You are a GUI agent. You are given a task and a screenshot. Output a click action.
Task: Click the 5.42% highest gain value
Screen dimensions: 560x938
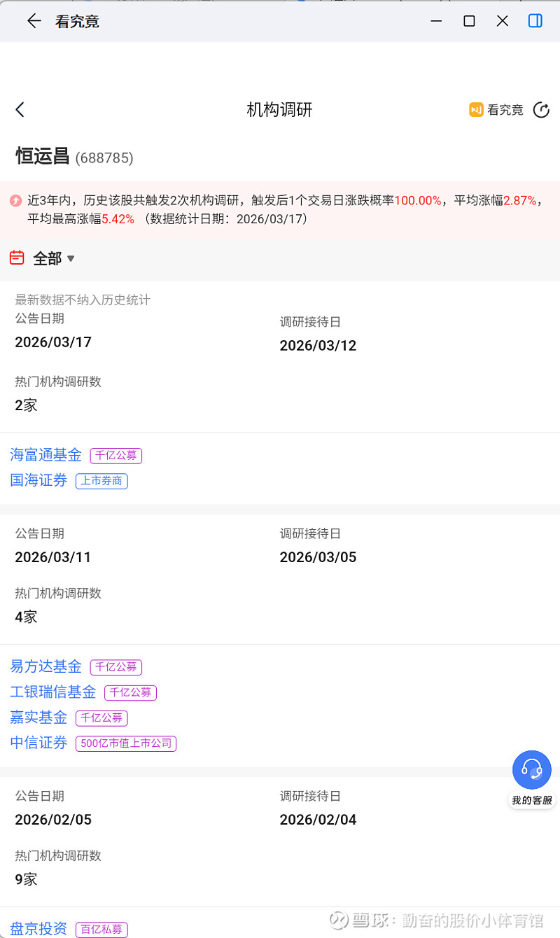pyautogui.click(x=118, y=219)
